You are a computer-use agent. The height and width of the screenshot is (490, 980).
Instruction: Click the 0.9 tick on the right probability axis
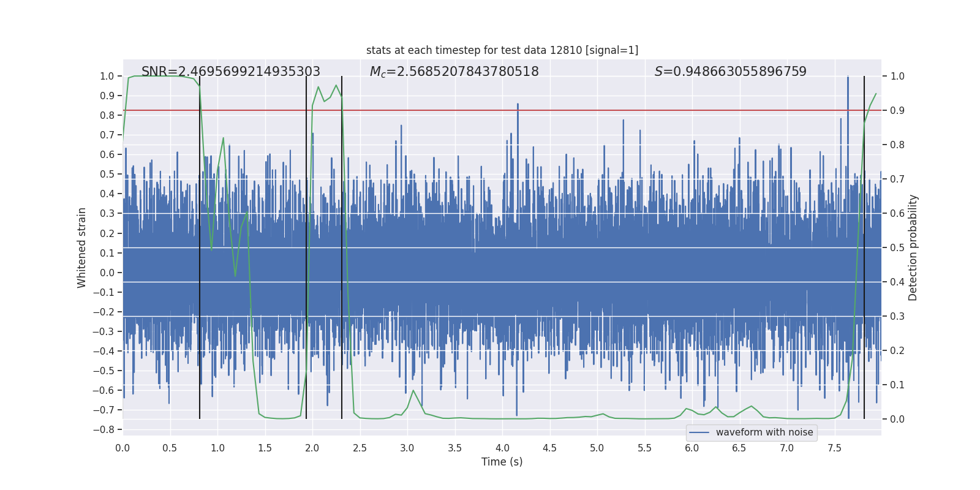tap(897, 111)
